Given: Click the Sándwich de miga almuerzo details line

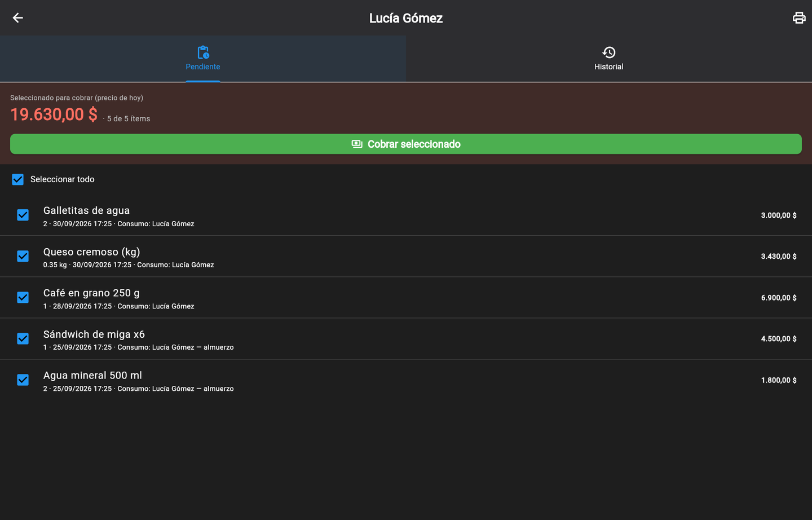Looking at the screenshot, I should tap(139, 347).
